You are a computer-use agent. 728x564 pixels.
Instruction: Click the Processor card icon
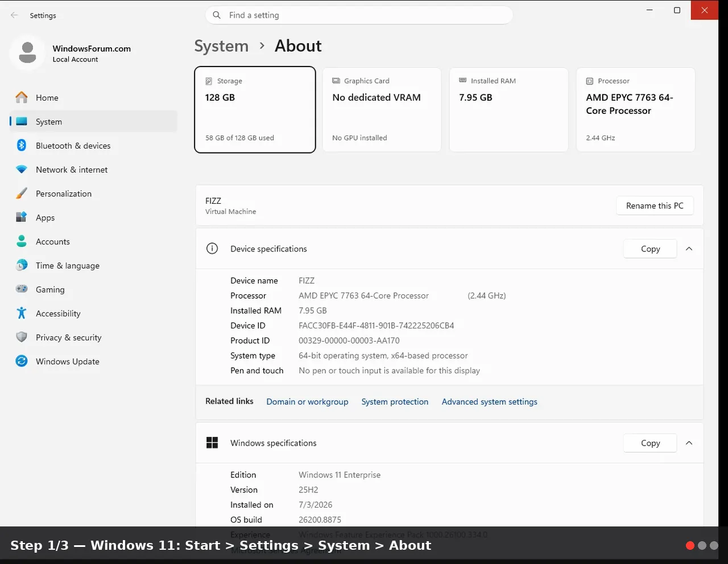coord(590,81)
